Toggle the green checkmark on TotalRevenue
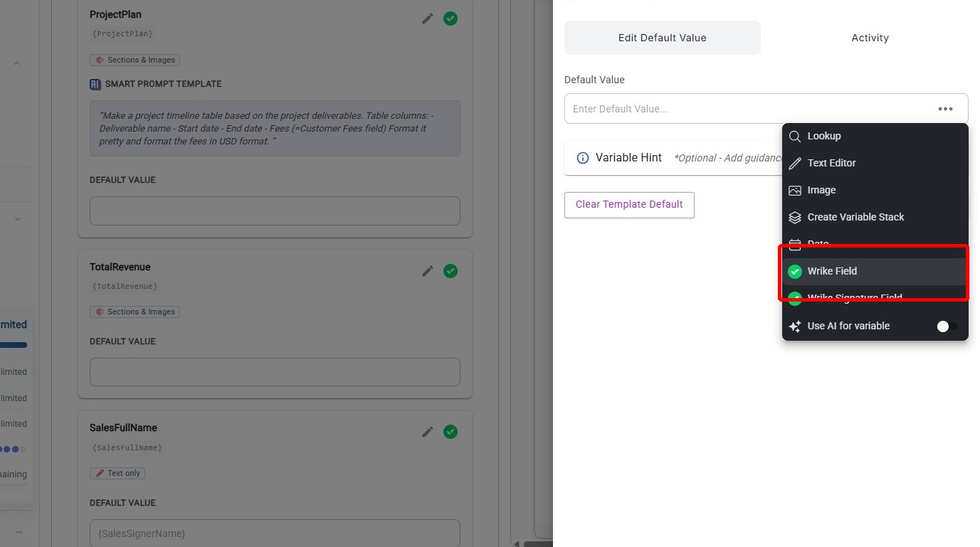Screen dimensions: 980x547 click(451, 271)
